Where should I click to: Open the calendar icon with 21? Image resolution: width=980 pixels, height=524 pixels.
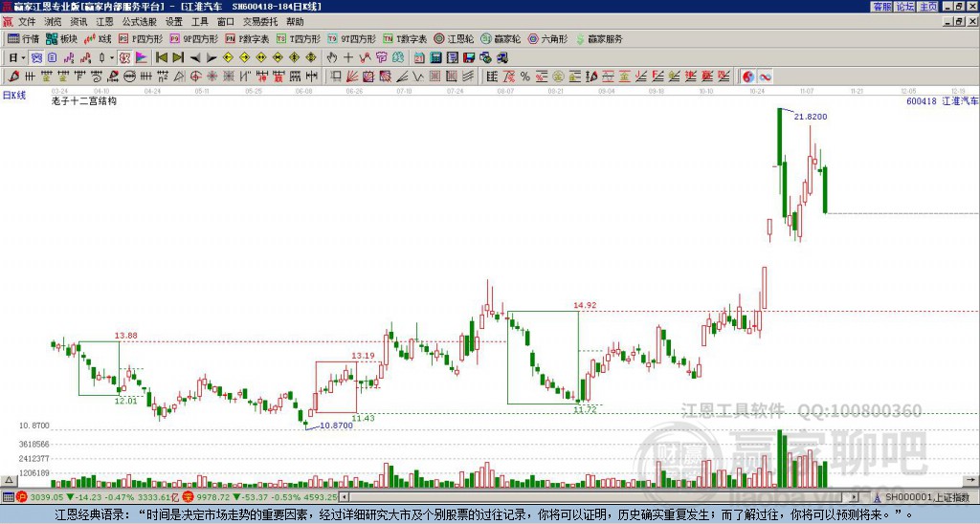419,57
